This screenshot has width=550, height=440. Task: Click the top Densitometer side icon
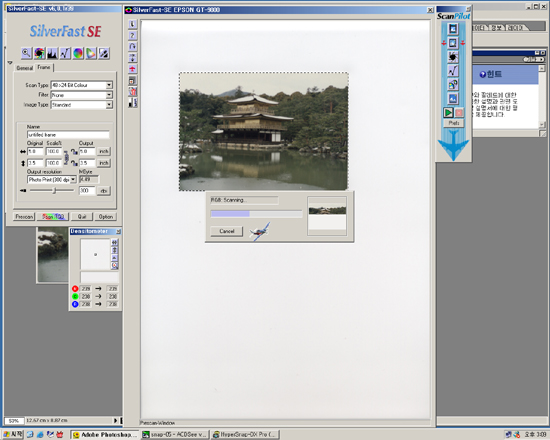point(115,242)
